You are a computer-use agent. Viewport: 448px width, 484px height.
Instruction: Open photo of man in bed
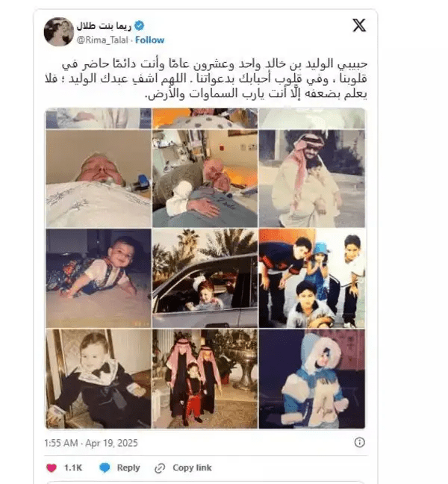[x=99, y=179]
